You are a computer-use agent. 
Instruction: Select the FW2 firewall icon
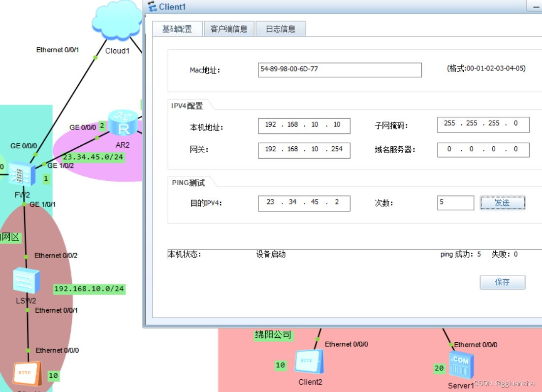(x=22, y=173)
